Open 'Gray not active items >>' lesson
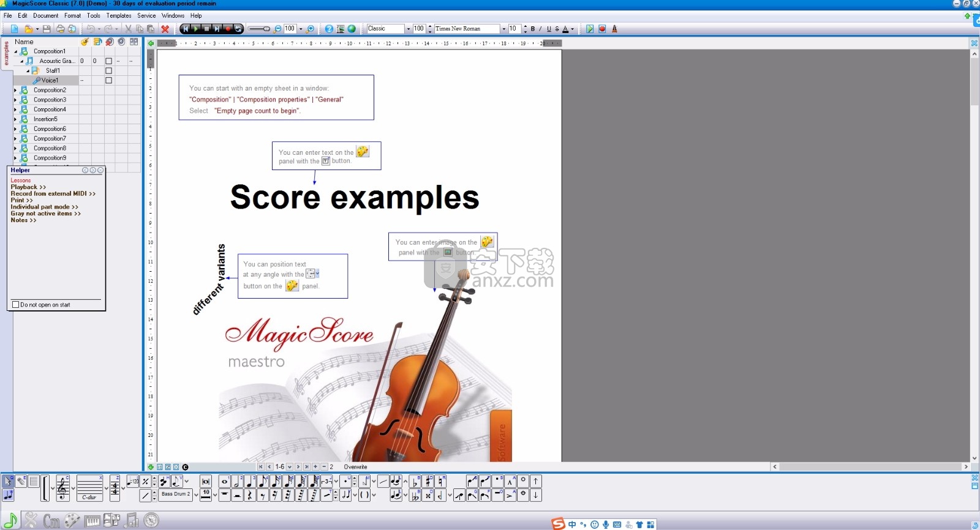This screenshot has height=530, width=980. tap(45, 214)
